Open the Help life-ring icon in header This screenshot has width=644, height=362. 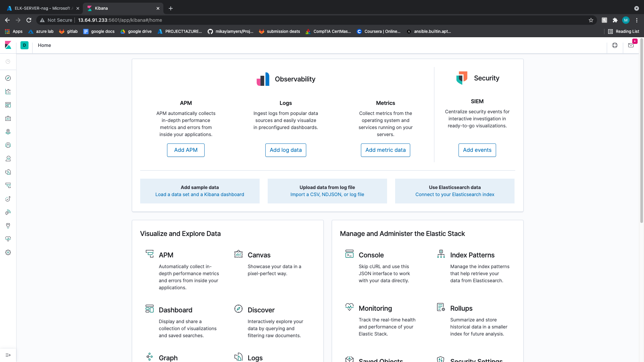[x=615, y=45]
